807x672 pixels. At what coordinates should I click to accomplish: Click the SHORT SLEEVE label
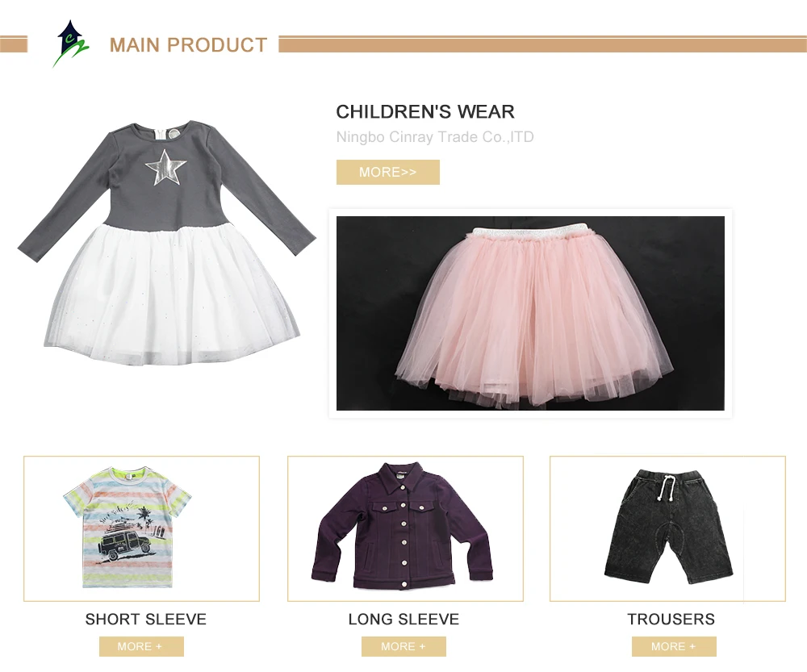[x=145, y=619]
